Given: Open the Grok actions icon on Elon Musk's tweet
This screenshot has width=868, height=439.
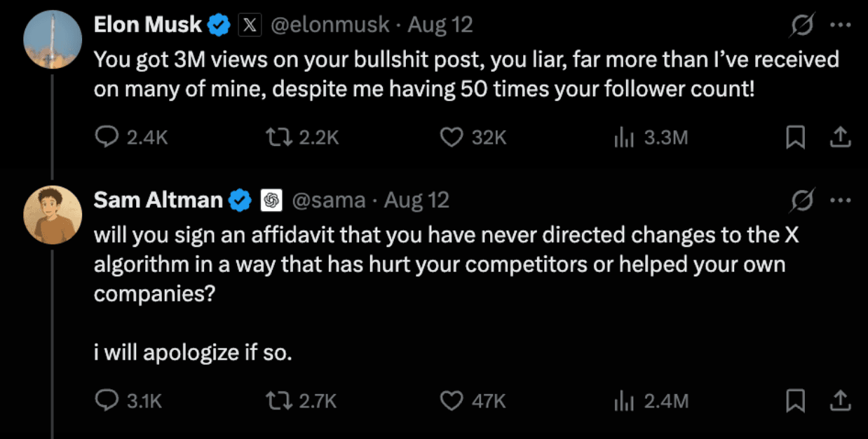Looking at the screenshot, I should 803,23.
